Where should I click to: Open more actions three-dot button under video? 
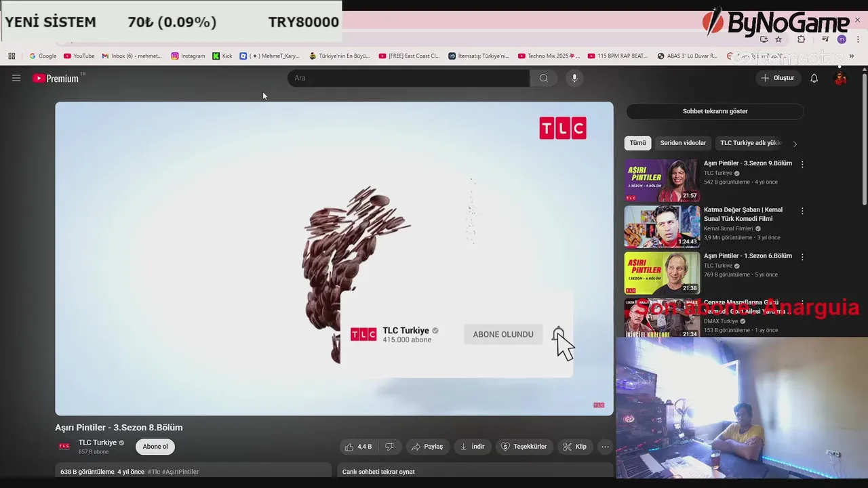(x=605, y=447)
